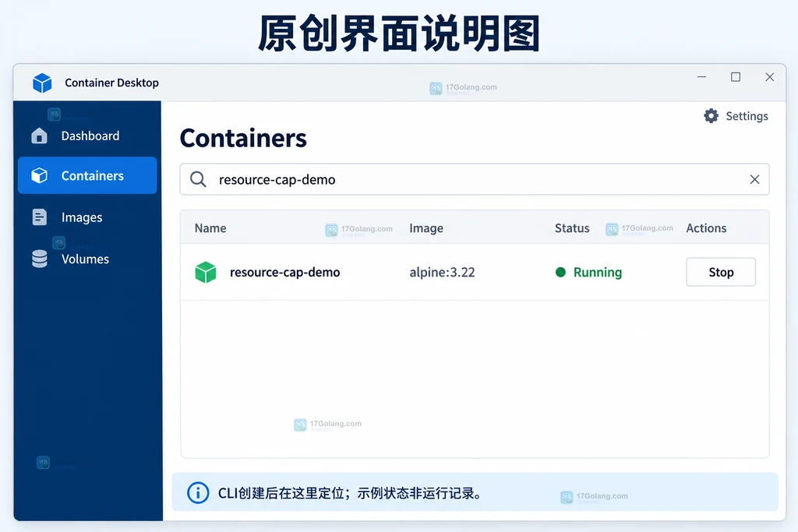Click the Actions column header
The image size is (798, 532).
(x=706, y=228)
